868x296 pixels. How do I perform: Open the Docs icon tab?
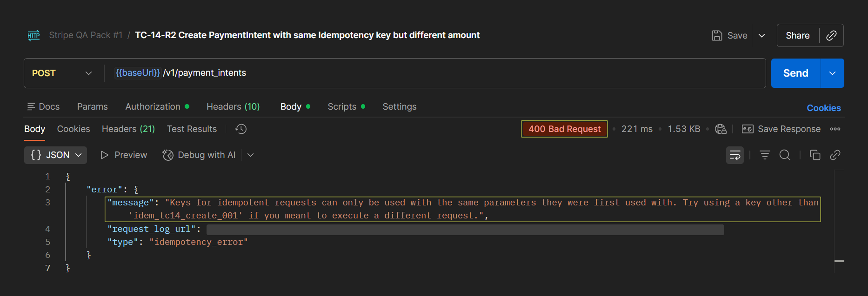[x=43, y=106]
